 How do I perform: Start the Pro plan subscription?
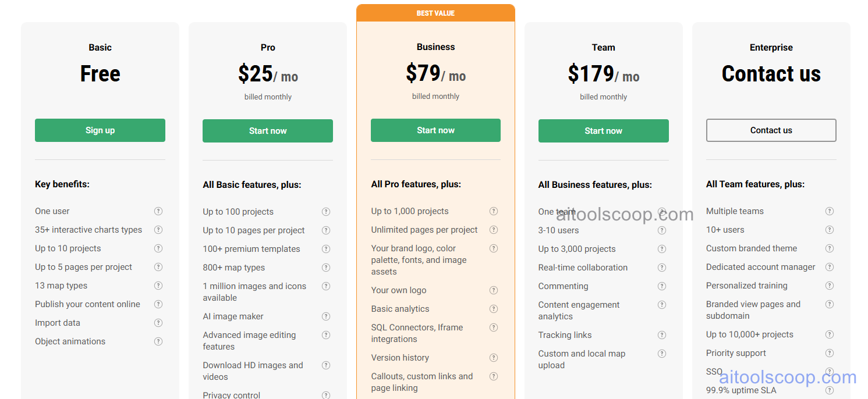[267, 130]
